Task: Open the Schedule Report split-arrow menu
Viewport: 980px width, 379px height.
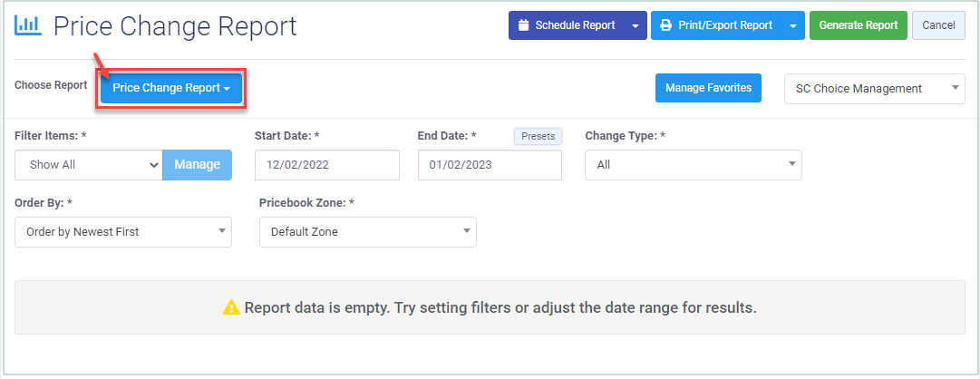Action: [x=636, y=25]
